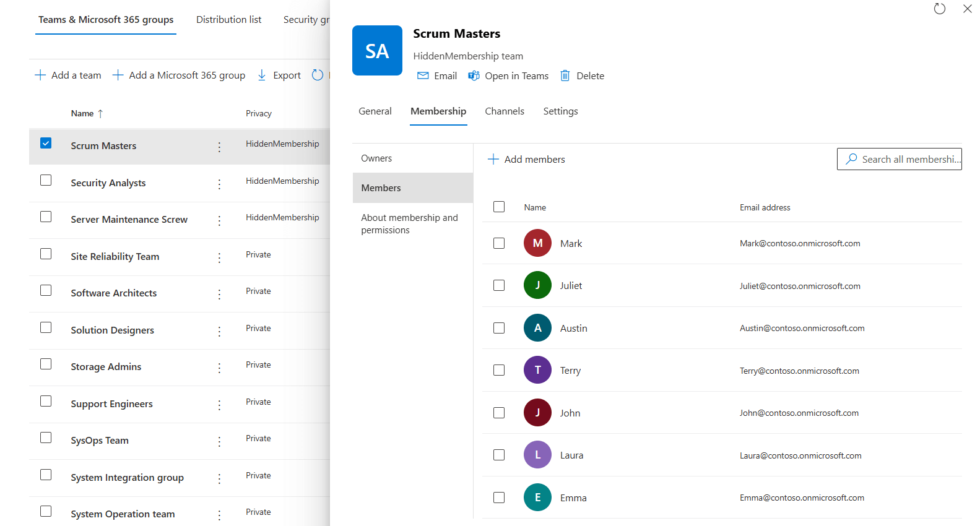Click the Email address column header
This screenshot has width=980, height=526.
[x=765, y=208]
